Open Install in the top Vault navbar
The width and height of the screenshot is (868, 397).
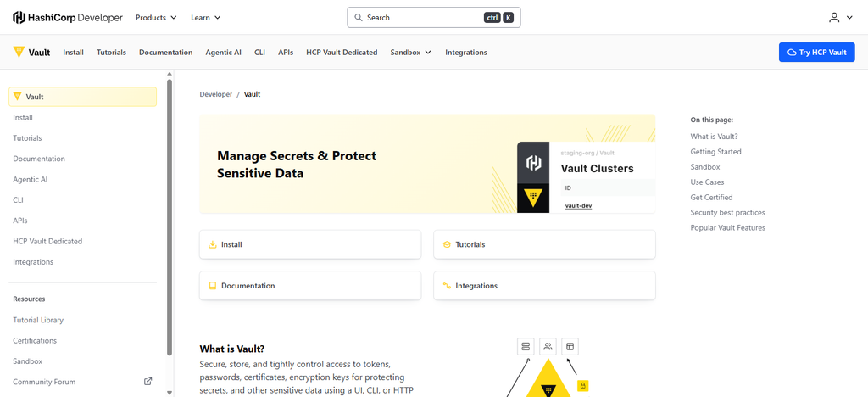(73, 53)
